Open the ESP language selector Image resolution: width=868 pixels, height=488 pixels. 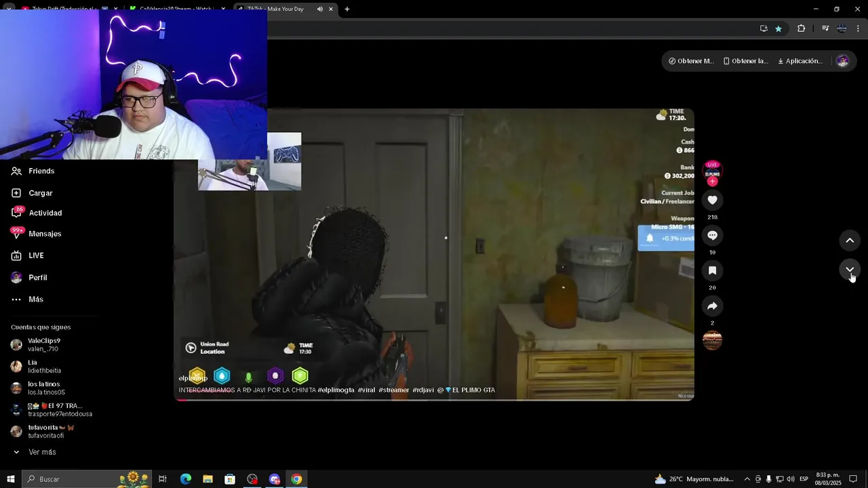tap(804, 479)
